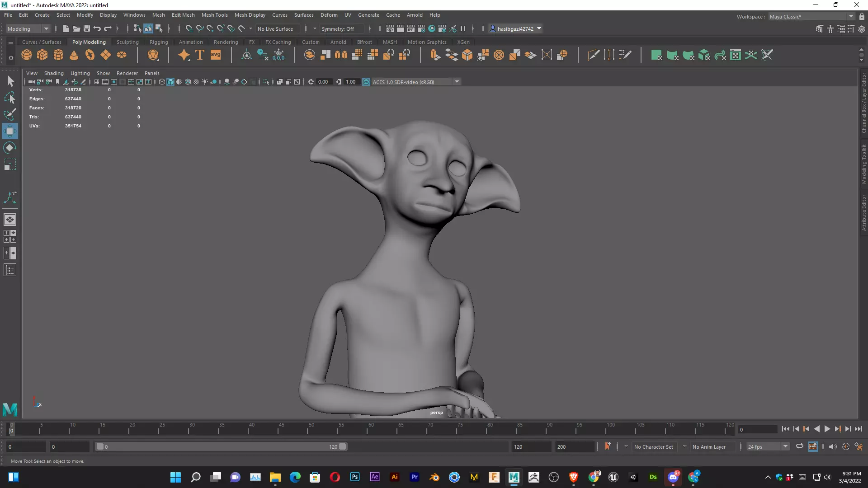
Task: Toggle Snap to Points
Action: click(210, 29)
